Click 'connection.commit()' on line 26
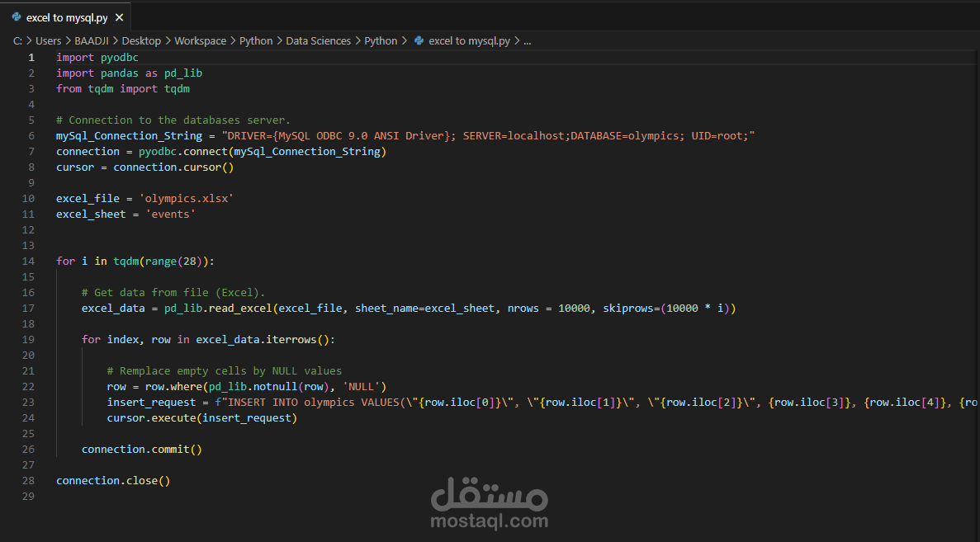 point(142,449)
